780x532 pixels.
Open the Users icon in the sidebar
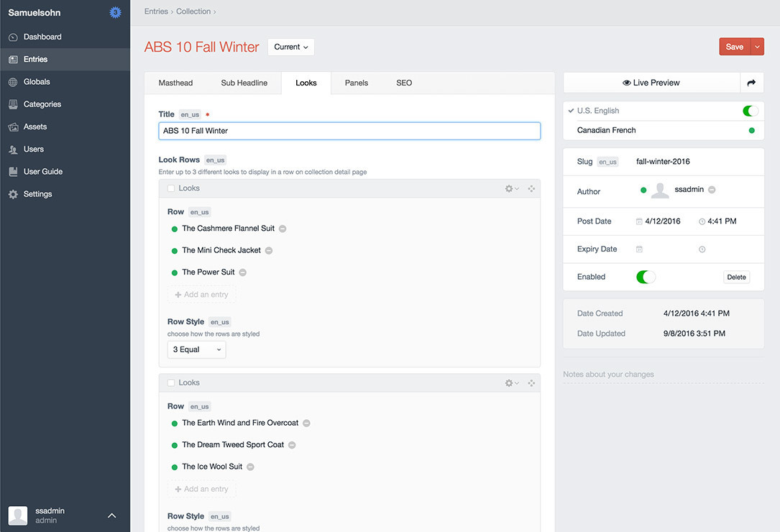13,150
